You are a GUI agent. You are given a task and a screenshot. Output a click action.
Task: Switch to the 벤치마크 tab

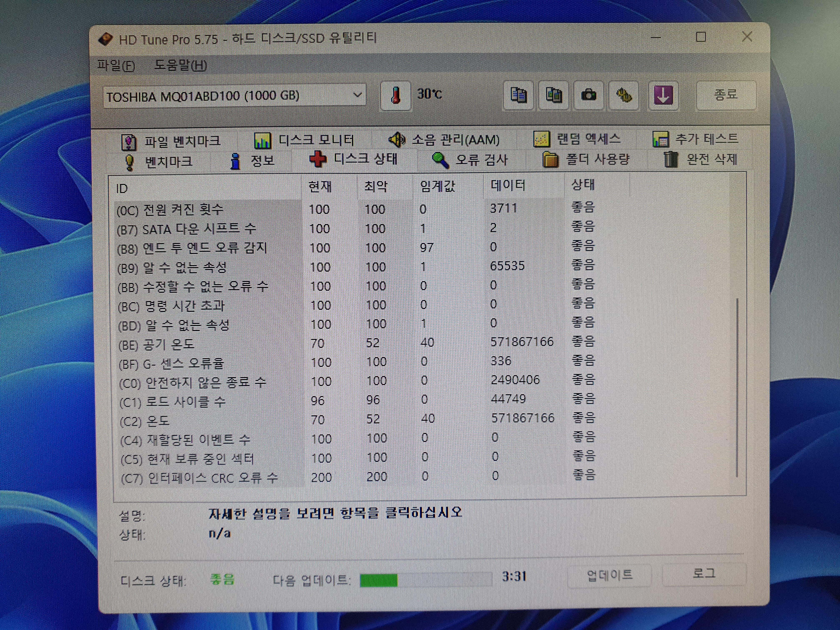click(158, 162)
